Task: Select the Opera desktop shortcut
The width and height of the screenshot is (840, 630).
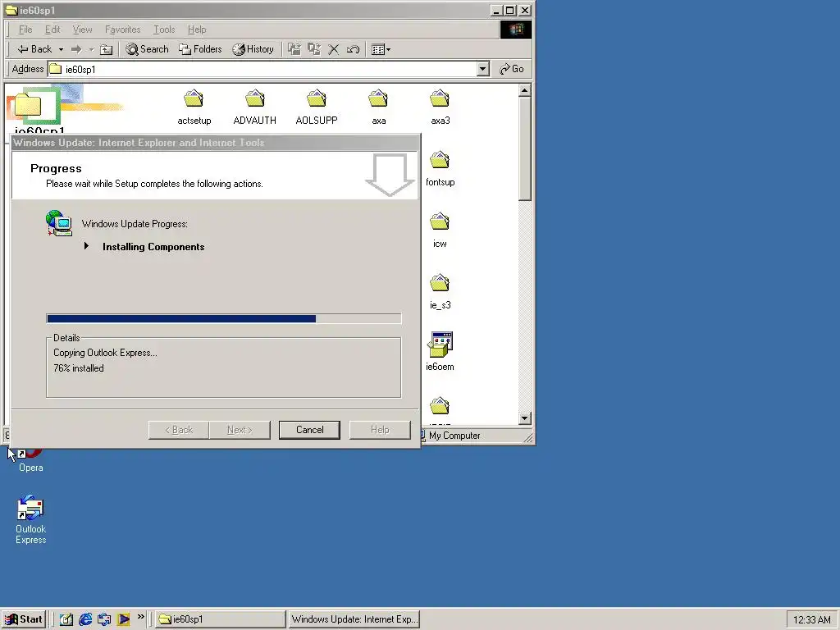Action: [30, 461]
